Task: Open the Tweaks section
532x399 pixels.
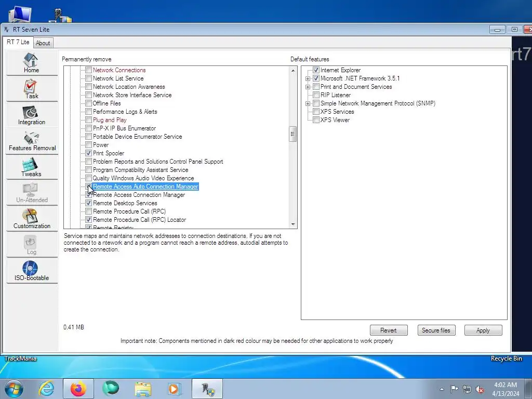Action: click(x=32, y=167)
